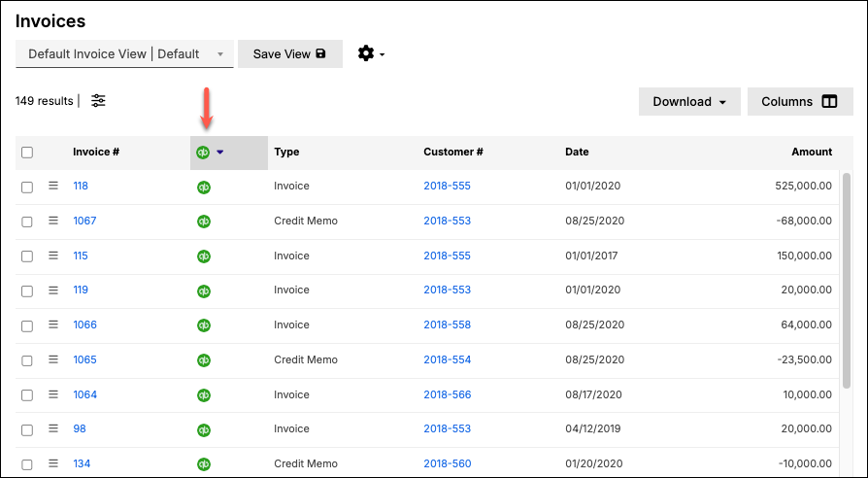Open the filter settings icon beside 149 results
Image resolution: width=868 pixels, height=478 pixels.
pyautogui.click(x=98, y=101)
